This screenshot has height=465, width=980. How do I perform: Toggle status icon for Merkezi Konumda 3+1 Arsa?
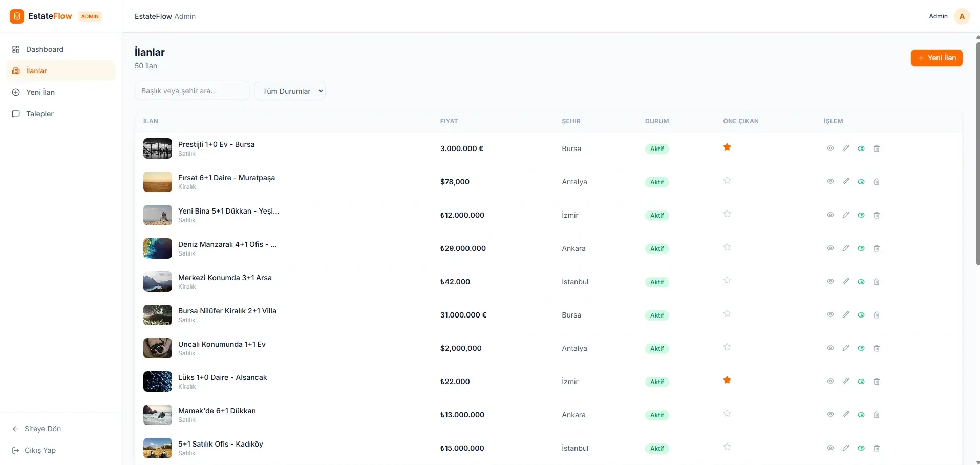point(861,282)
